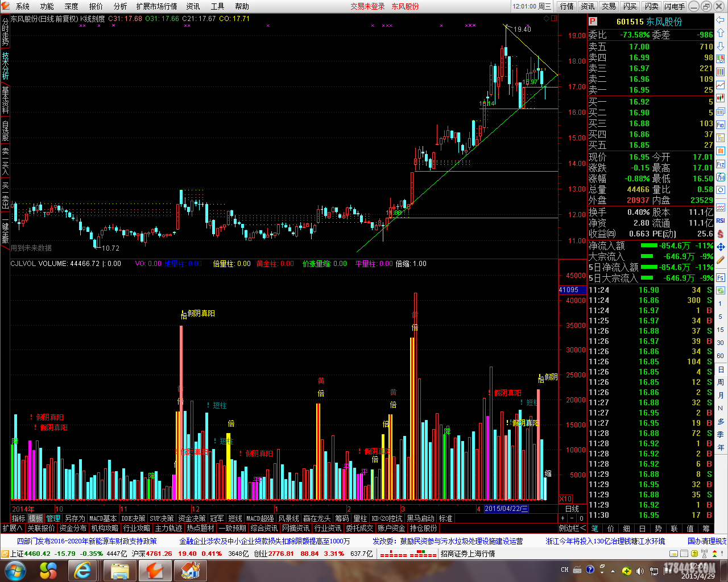Click the red S dollar icon
The width and height of the screenshot is (728, 582).
[x=721, y=234]
